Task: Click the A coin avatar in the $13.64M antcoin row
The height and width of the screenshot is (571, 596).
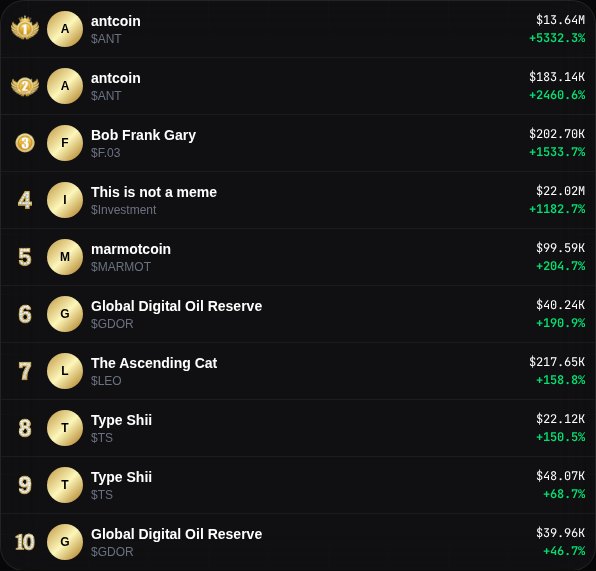Action: click(65, 29)
